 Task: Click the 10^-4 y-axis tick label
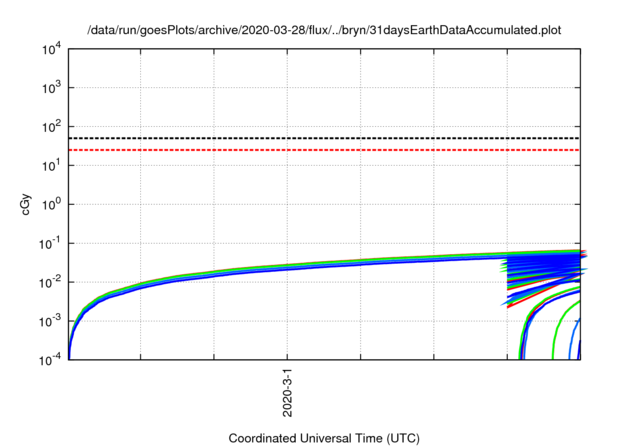[50, 360]
